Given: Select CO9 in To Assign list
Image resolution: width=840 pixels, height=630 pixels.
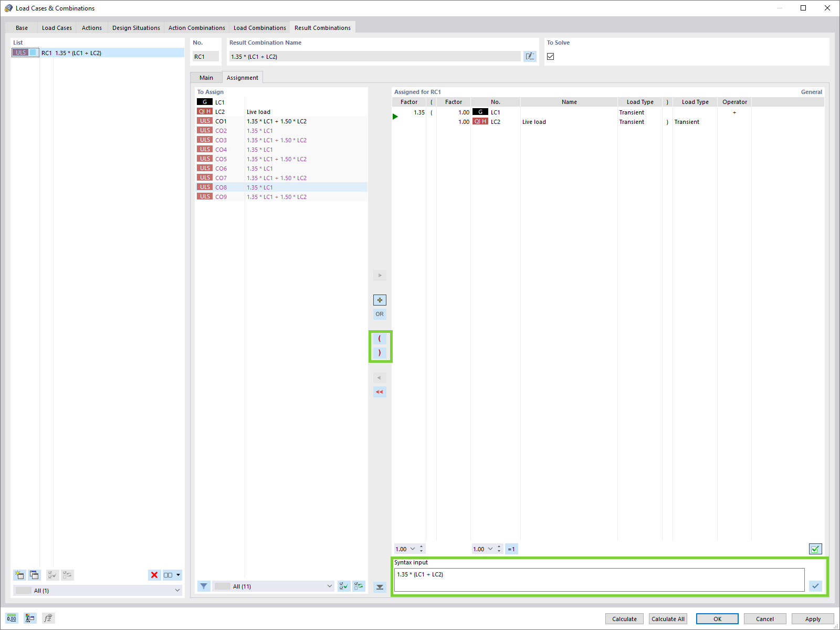Looking at the screenshot, I should pyautogui.click(x=281, y=197).
